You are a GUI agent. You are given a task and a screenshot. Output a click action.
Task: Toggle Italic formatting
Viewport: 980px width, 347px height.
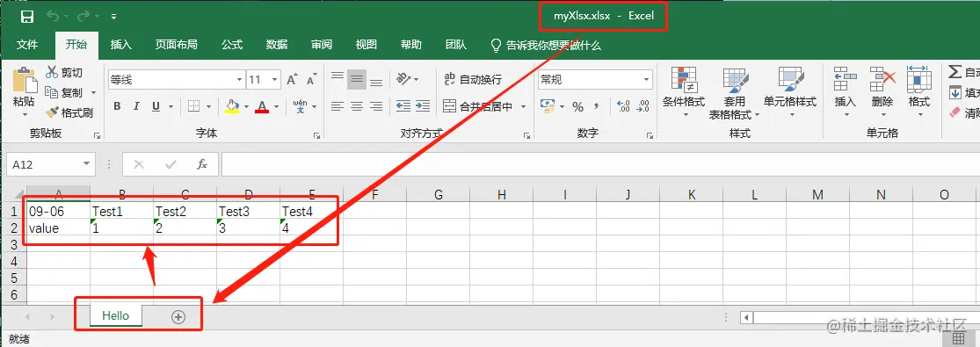pyautogui.click(x=136, y=106)
